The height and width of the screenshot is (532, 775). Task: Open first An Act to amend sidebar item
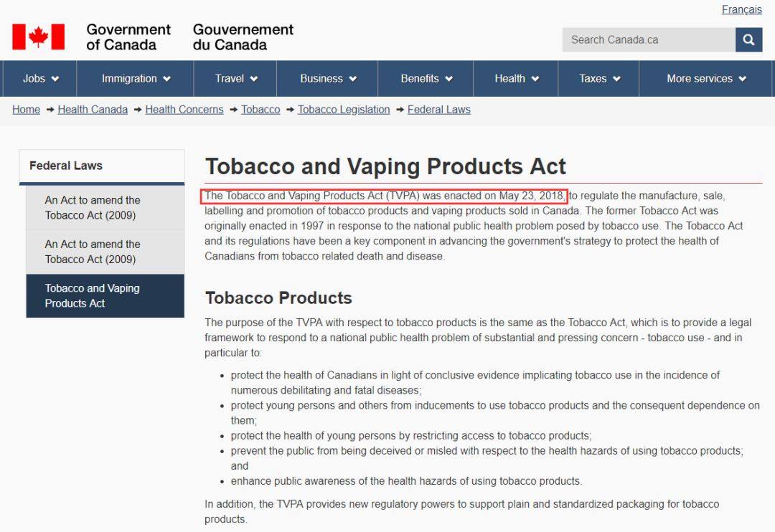pyautogui.click(x=105, y=207)
